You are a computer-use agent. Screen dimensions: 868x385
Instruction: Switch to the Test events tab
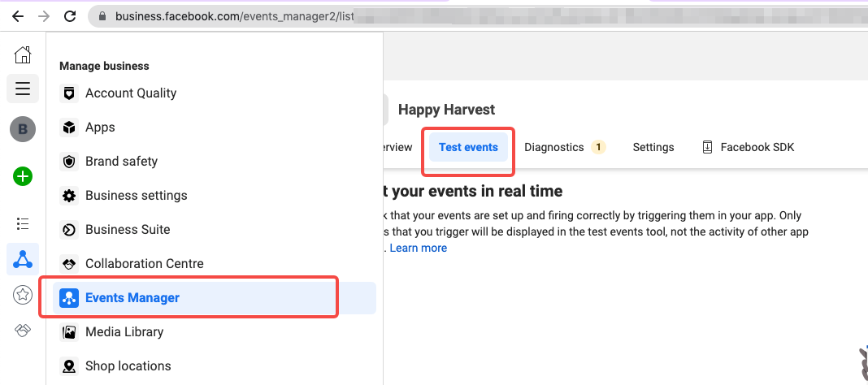point(468,147)
